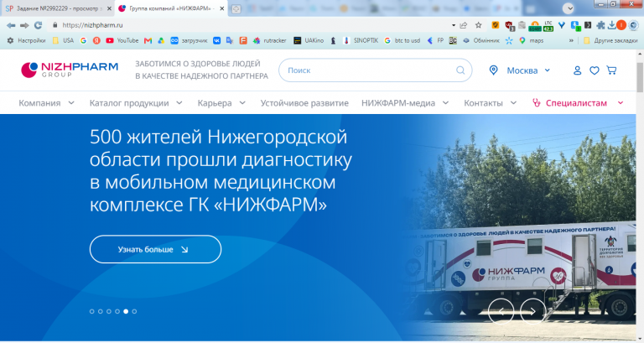The image size is (644, 343).
Task: Open the address bar dropdown arrow
Action: [454, 25]
